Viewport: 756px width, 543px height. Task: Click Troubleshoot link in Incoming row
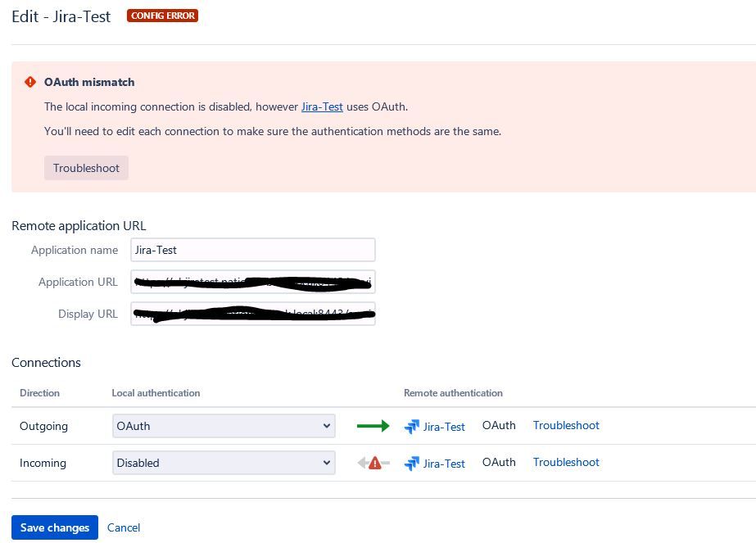pos(566,462)
